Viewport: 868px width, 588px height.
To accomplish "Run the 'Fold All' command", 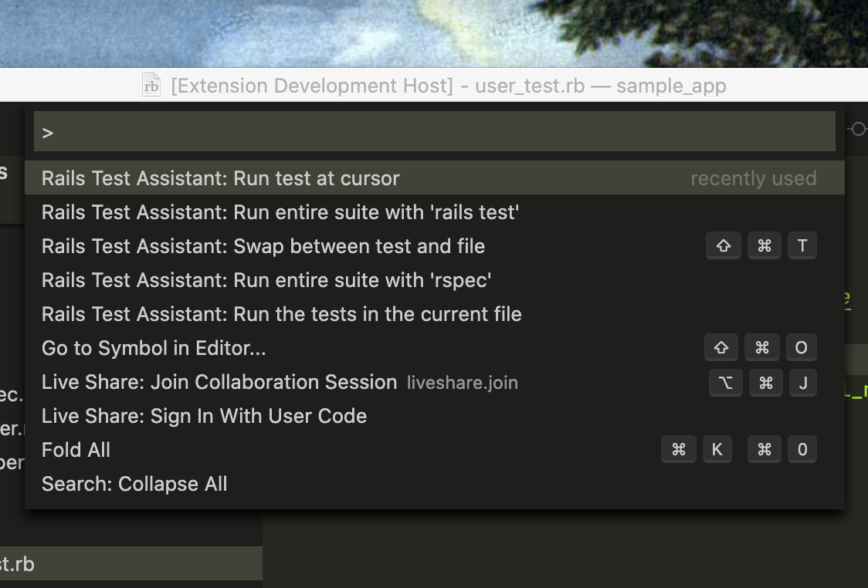I will click(435, 450).
